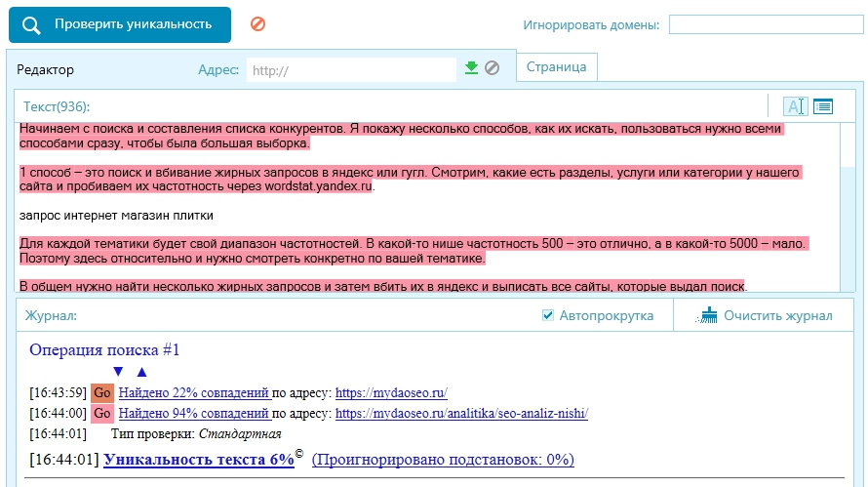
Task: Click Очистить журнал button
Action: click(x=764, y=316)
